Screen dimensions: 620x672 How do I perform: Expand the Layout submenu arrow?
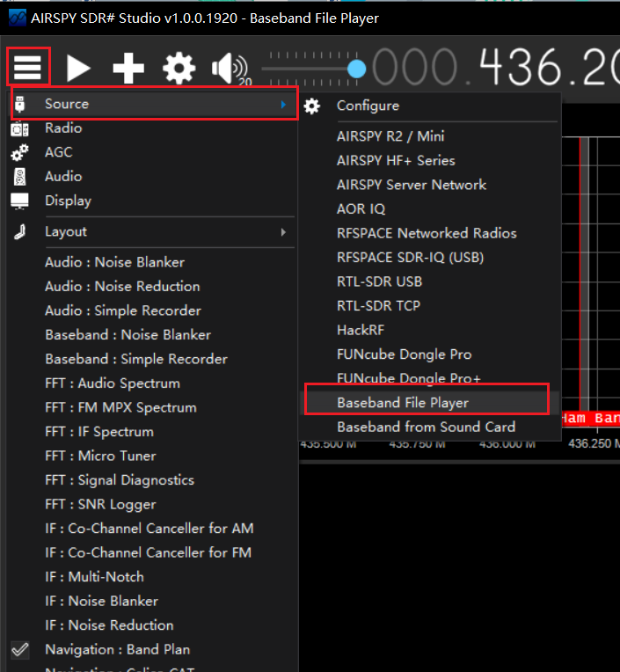tap(283, 232)
